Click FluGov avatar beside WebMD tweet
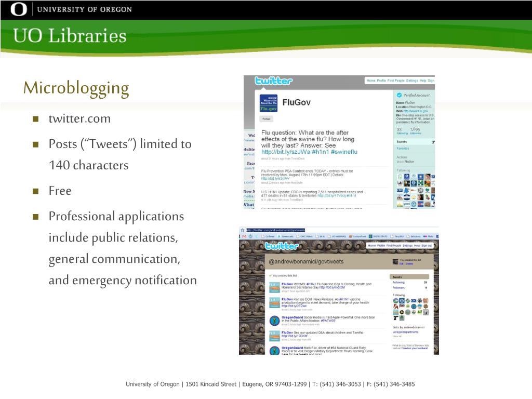 coord(274,287)
